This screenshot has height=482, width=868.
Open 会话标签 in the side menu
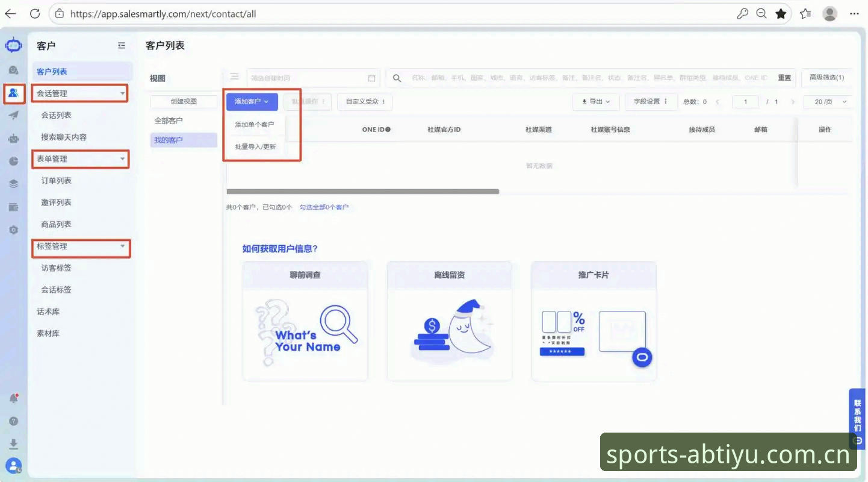pyautogui.click(x=57, y=290)
